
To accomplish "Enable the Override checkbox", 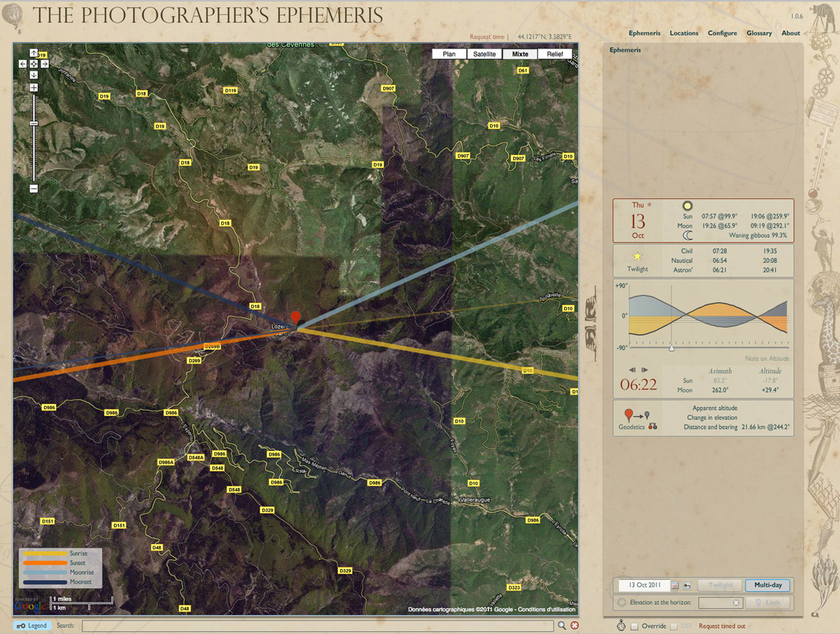I will (x=635, y=626).
